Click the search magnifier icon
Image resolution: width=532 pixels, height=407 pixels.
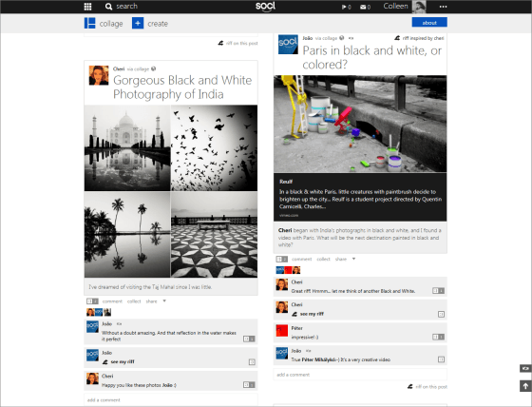108,7
